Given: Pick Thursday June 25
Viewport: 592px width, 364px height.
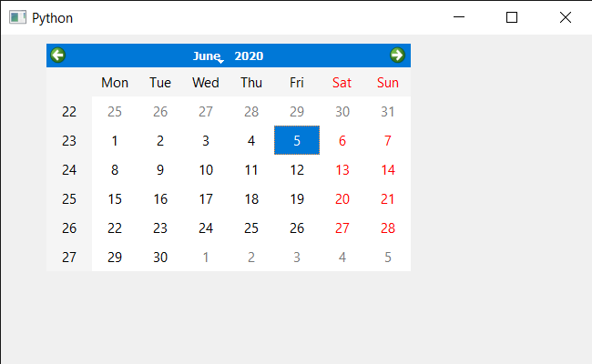Looking at the screenshot, I should tap(251, 227).
